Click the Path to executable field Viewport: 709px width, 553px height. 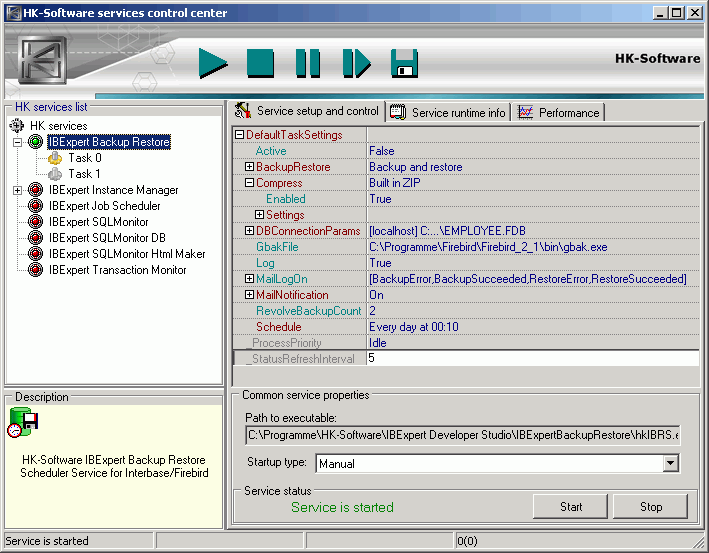click(463, 435)
